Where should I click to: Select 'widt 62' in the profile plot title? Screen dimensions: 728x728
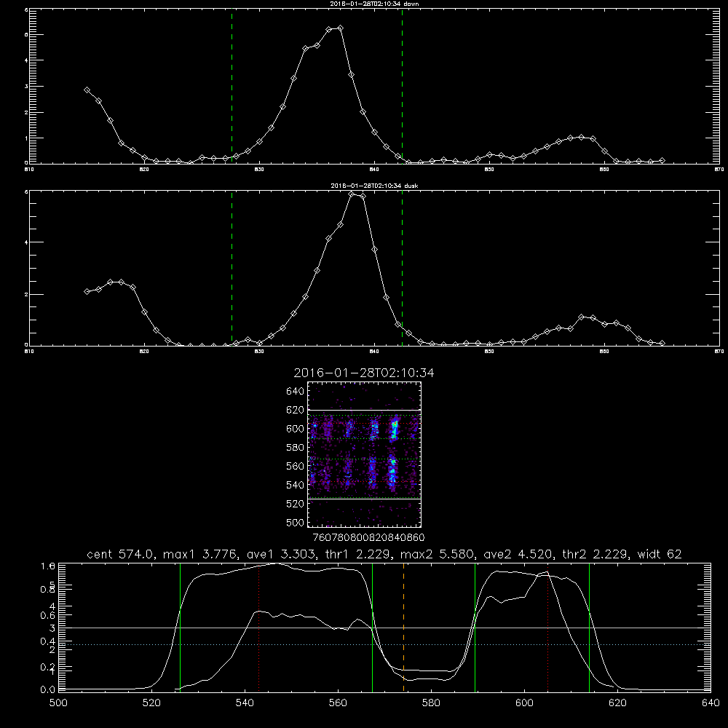pyautogui.click(x=660, y=554)
